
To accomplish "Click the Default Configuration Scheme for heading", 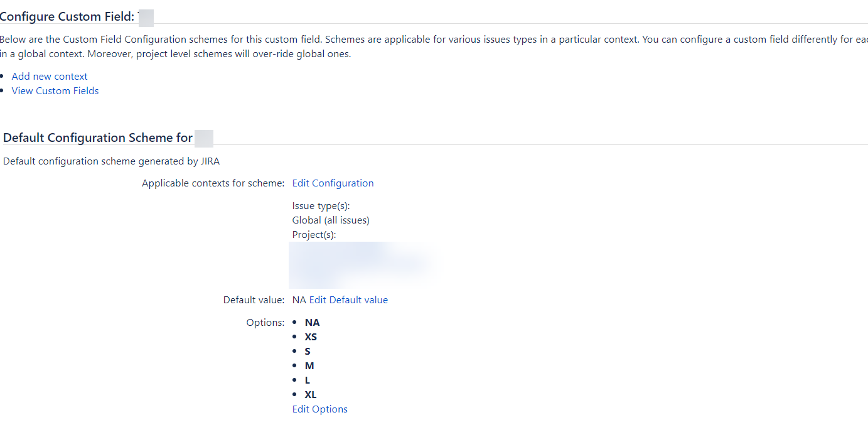I will 98,137.
